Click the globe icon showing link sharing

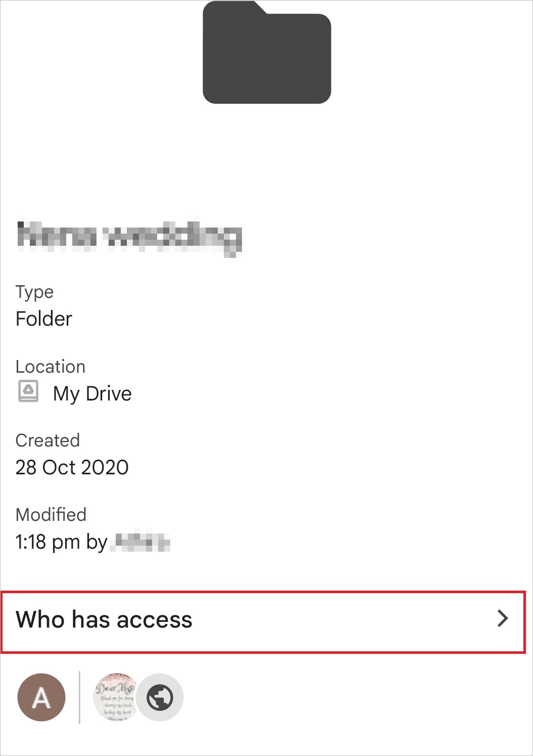(160, 697)
